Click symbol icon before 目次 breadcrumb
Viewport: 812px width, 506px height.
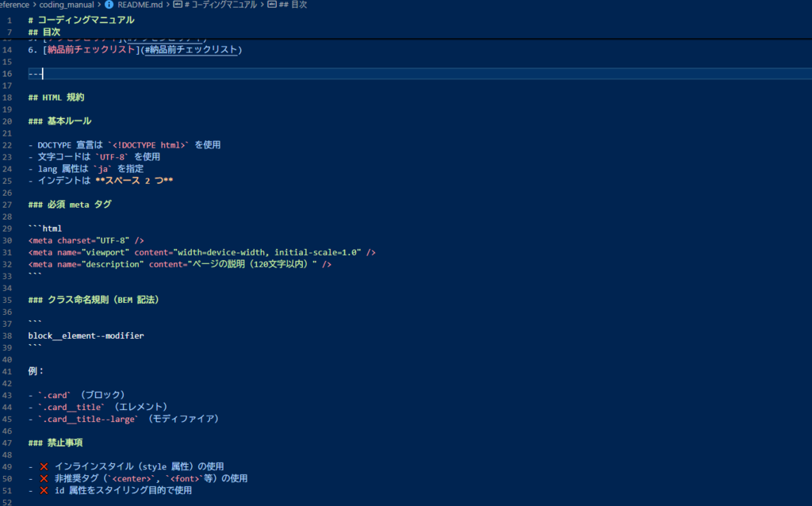point(273,5)
